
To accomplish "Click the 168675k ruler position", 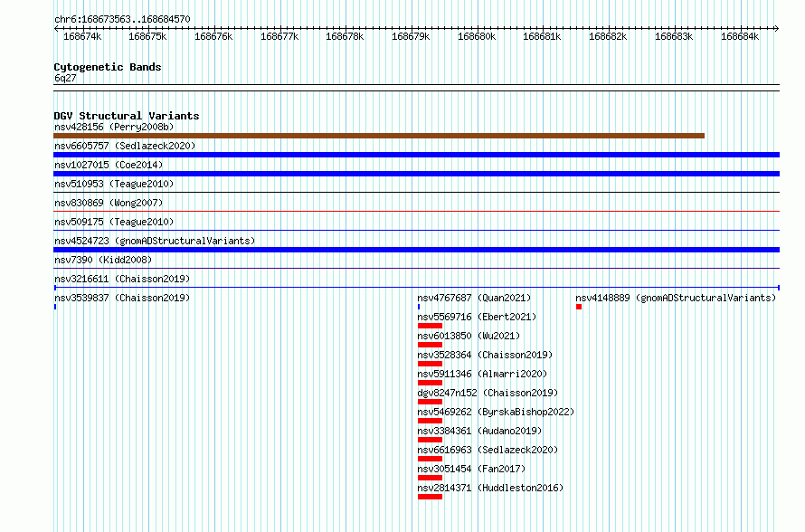I will pyautogui.click(x=147, y=36).
